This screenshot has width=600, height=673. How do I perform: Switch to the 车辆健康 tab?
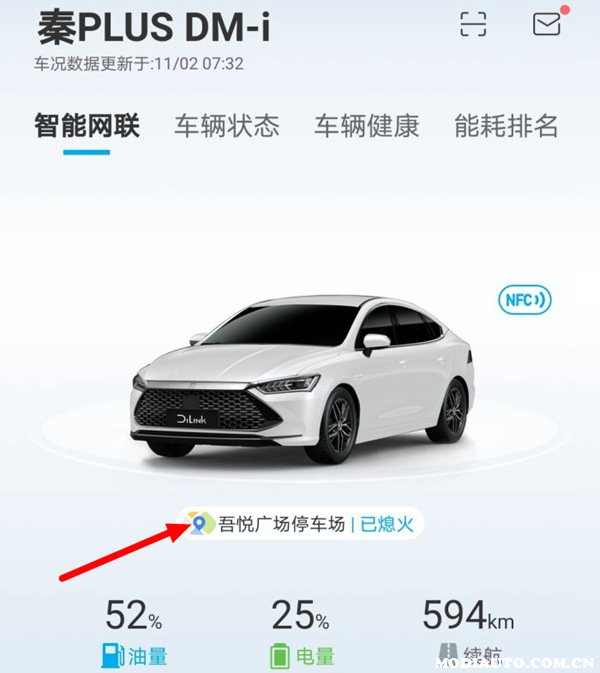366,126
